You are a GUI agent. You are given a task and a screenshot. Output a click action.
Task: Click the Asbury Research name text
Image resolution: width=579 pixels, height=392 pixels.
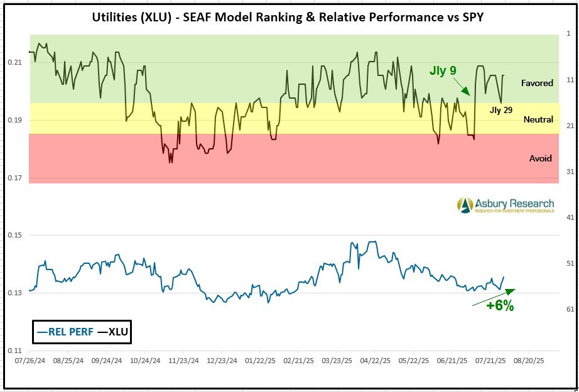[x=514, y=203]
